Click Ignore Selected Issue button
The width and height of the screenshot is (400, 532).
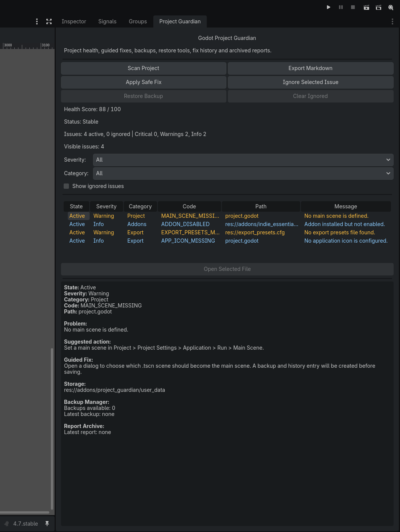coord(310,82)
